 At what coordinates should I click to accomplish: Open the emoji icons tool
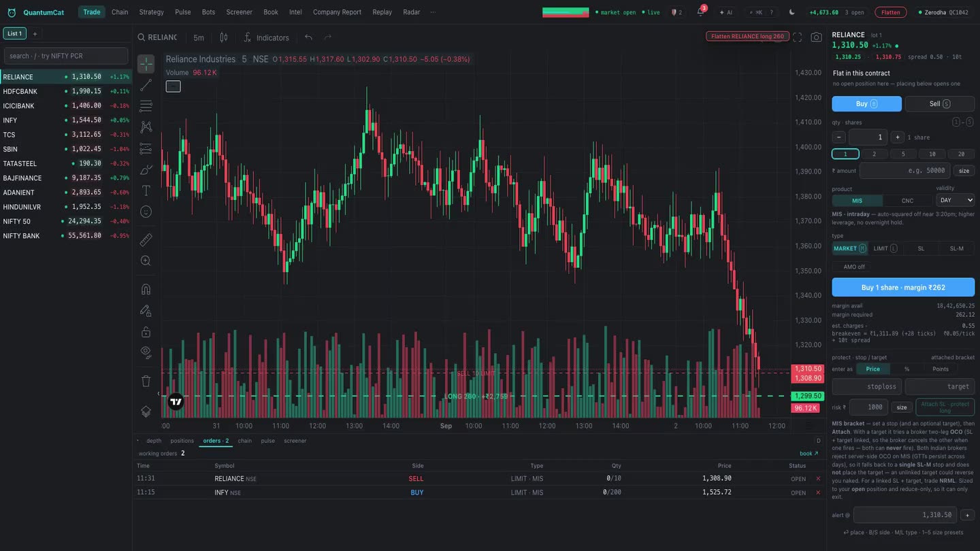pos(146,212)
